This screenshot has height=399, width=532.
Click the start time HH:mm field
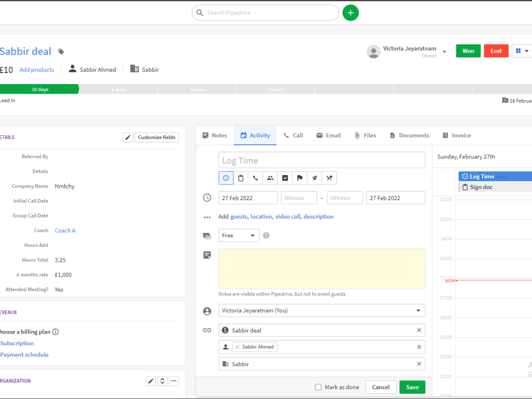[x=298, y=198]
